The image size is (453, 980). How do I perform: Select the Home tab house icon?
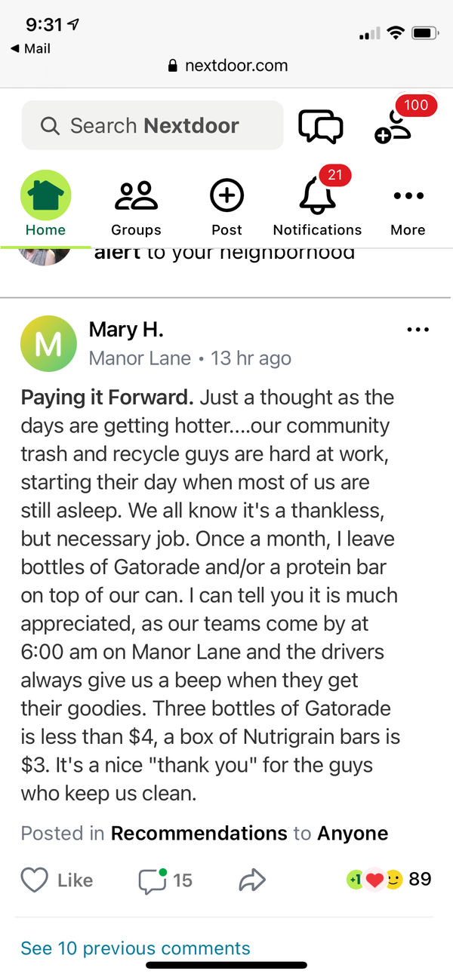(45, 195)
